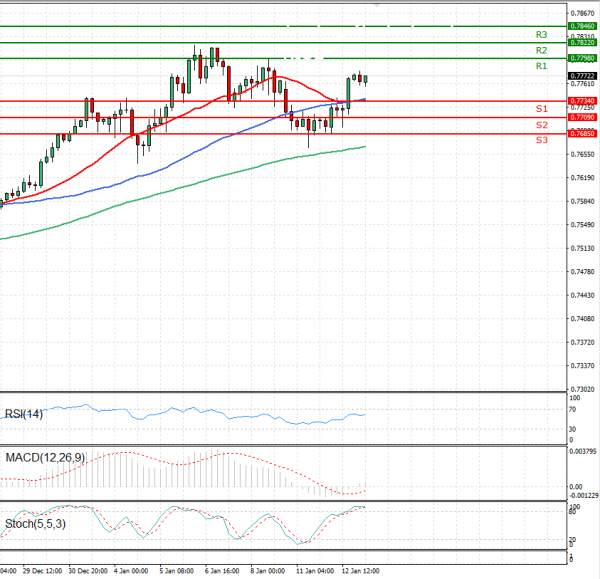
Task: Select the red 0.77340 price tag
Action: (x=581, y=101)
